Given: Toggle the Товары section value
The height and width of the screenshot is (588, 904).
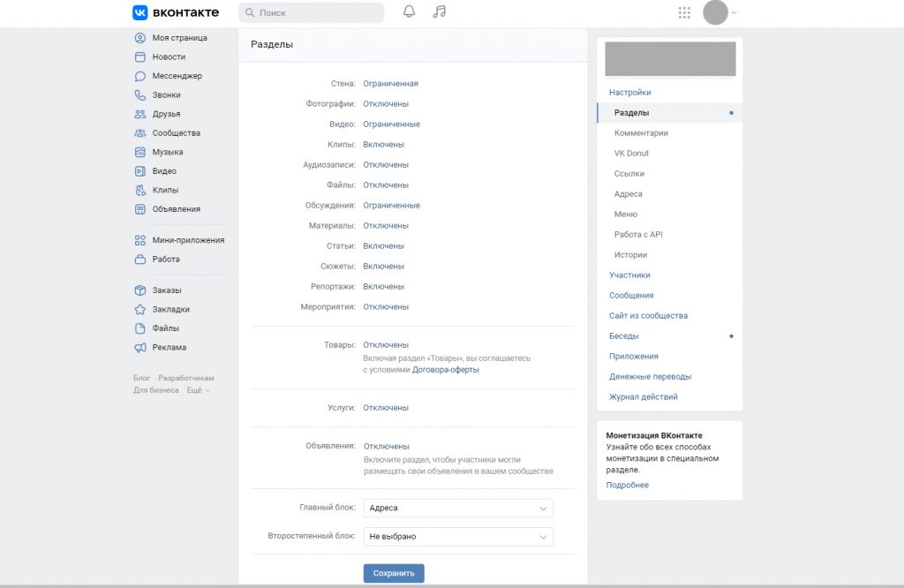Looking at the screenshot, I should [x=386, y=344].
